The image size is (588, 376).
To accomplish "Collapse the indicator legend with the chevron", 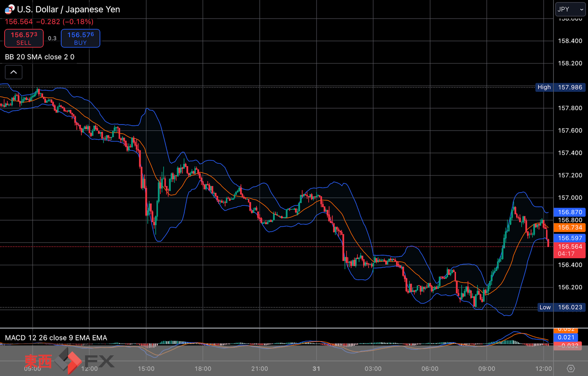I will 13,72.
